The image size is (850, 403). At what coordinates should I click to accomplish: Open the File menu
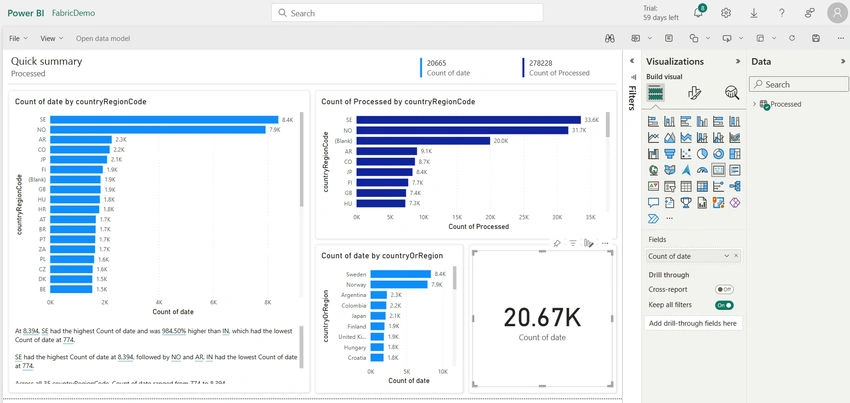[18, 39]
